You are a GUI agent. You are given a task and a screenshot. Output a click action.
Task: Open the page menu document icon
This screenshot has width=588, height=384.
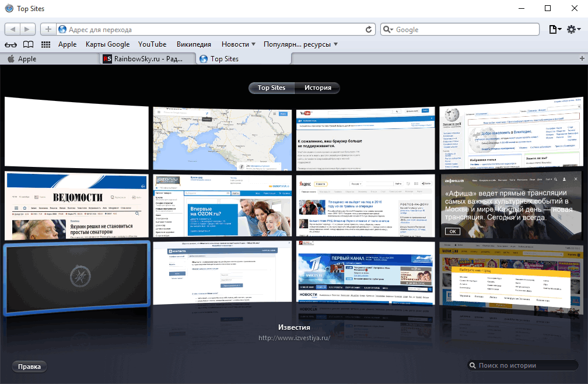(x=555, y=29)
